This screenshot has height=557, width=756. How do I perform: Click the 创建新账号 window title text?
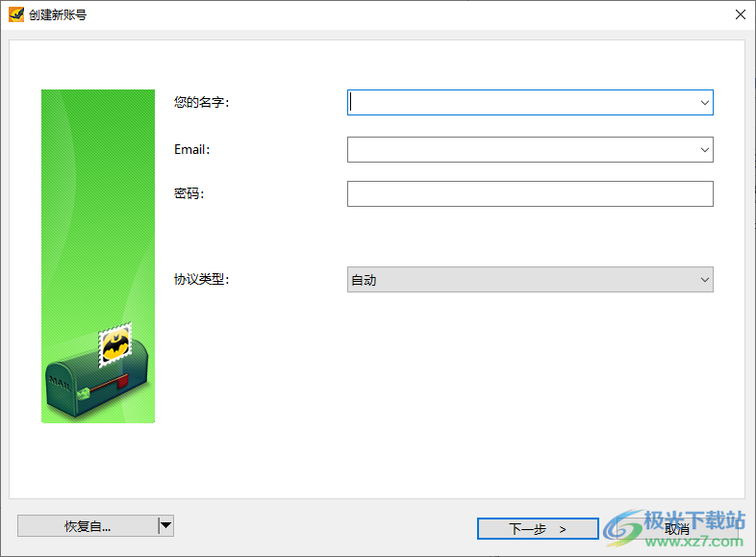coord(58,14)
